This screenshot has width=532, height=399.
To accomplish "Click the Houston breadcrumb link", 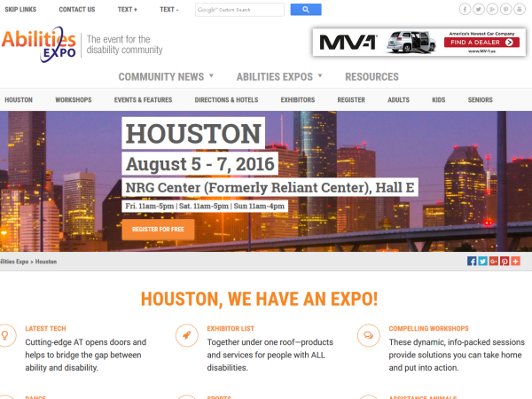I will [x=46, y=262].
